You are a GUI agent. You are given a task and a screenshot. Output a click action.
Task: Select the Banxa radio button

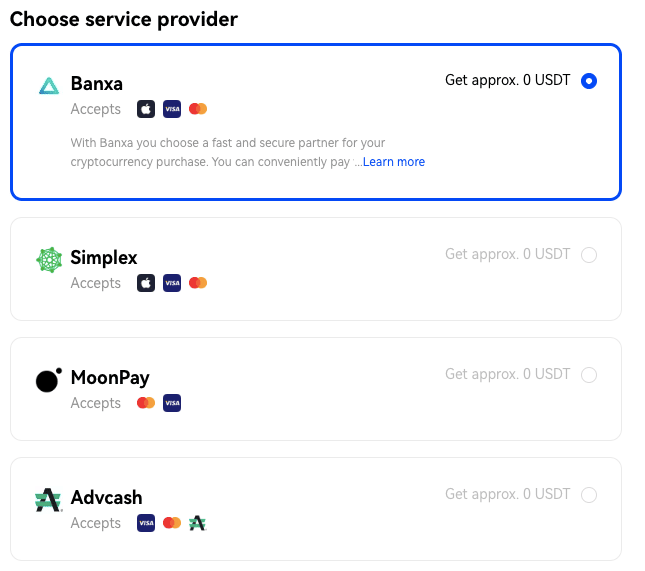(x=589, y=81)
